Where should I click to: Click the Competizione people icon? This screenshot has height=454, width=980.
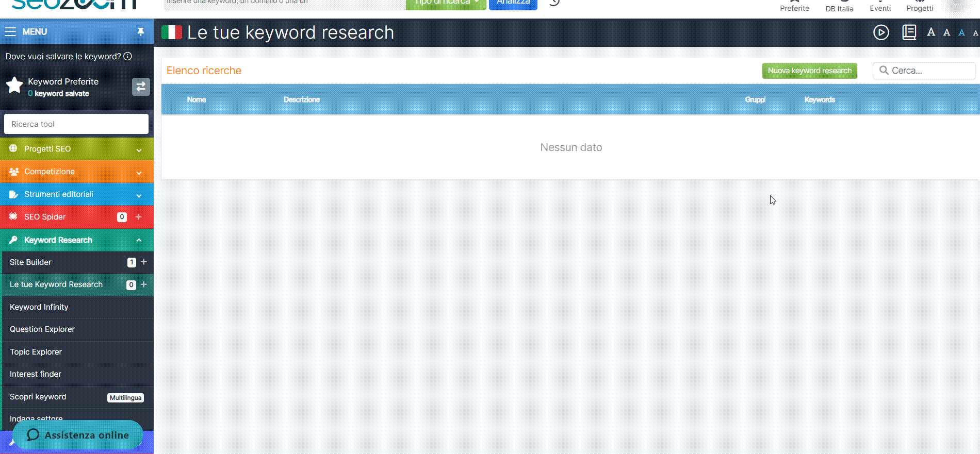point(14,172)
